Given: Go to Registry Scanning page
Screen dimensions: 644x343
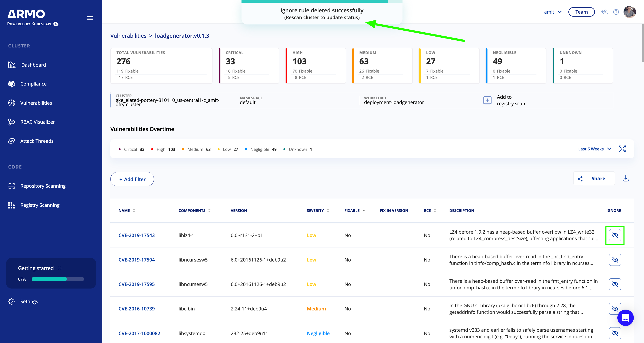Looking at the screenshot, I should tap(40, 205).
